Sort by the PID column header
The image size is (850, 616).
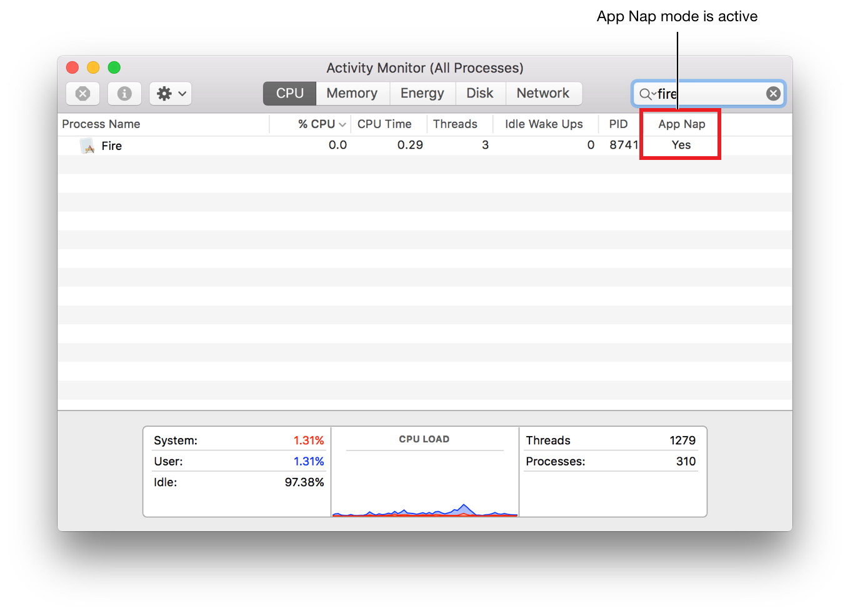pos(619,124)
